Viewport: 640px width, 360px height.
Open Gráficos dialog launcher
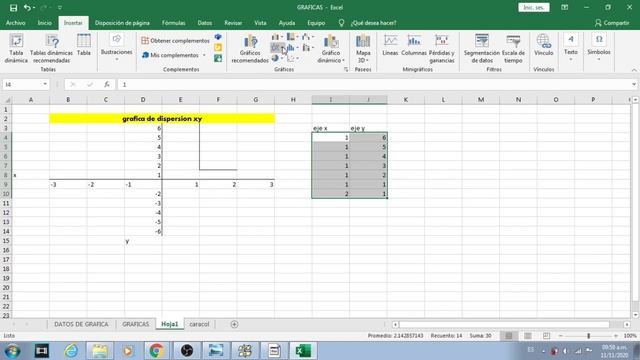(346, 70)
